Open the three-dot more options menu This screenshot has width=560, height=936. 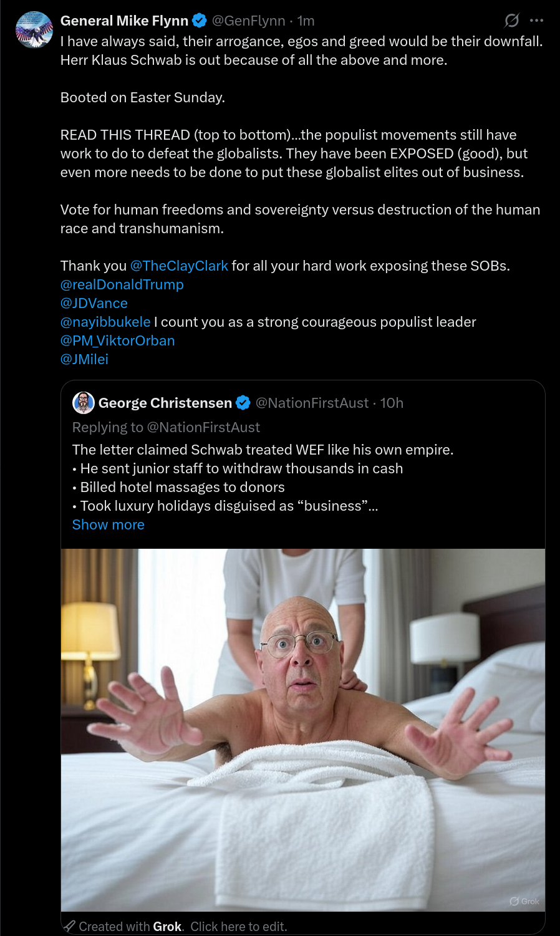coord(536,21)
